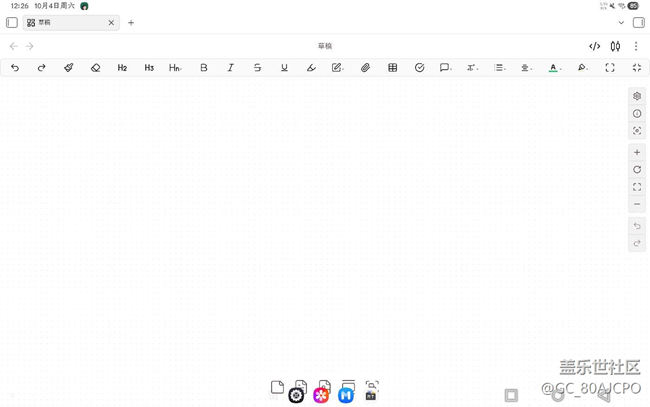Click the canvas info icon

tap(637, 114)
